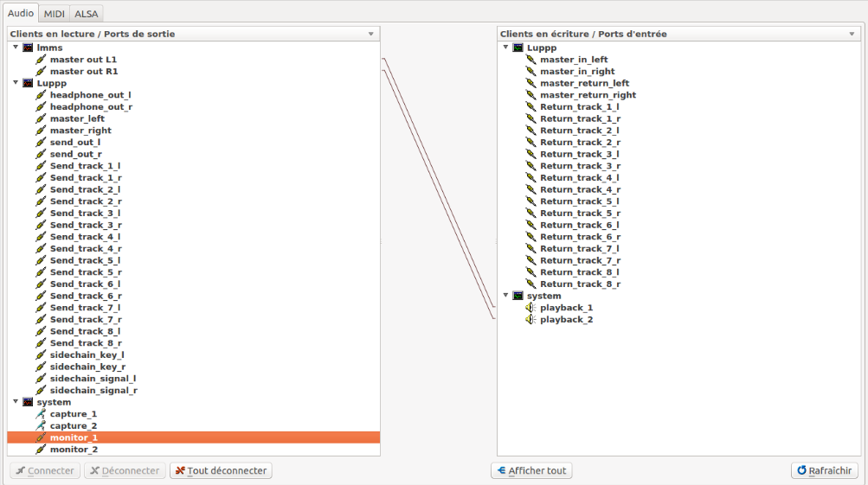The height and width of the screenshot is (485, 868).
Task: Click the plug icon of master_left
Action: click(x=41, y=119)
